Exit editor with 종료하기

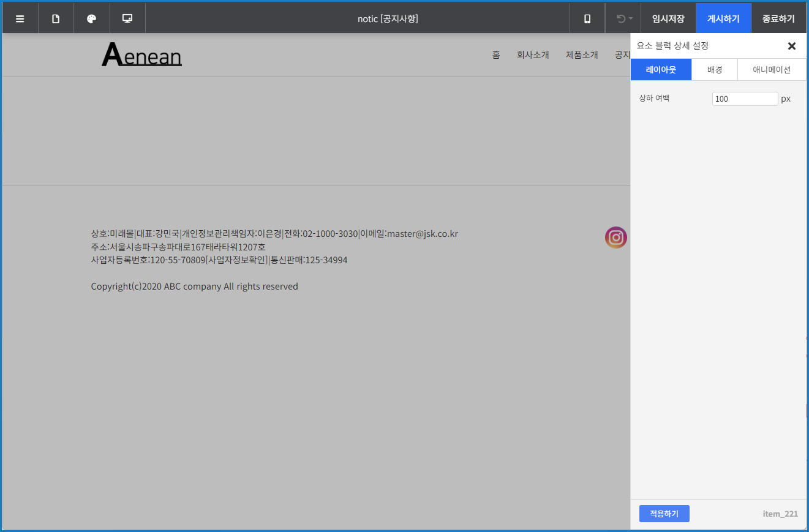[x=778, y=18]
